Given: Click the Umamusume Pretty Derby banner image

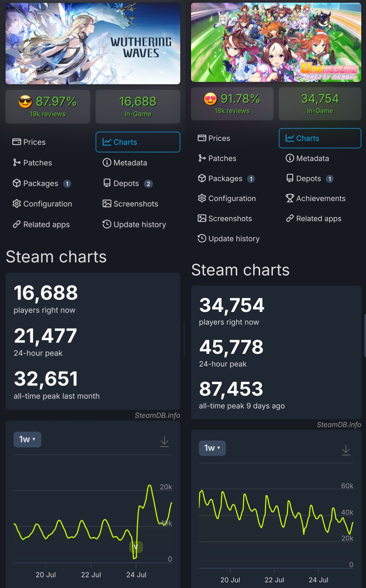Looking at the screenshot, I should [x=276, y=42].
